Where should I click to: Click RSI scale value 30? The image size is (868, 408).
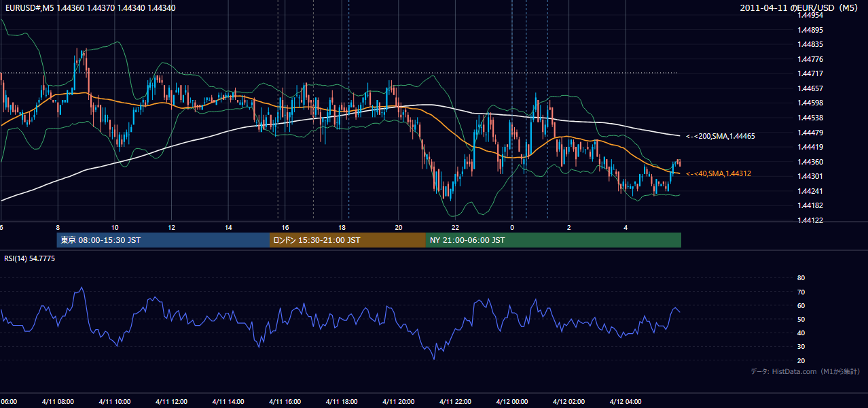click(x=801, y=347)
